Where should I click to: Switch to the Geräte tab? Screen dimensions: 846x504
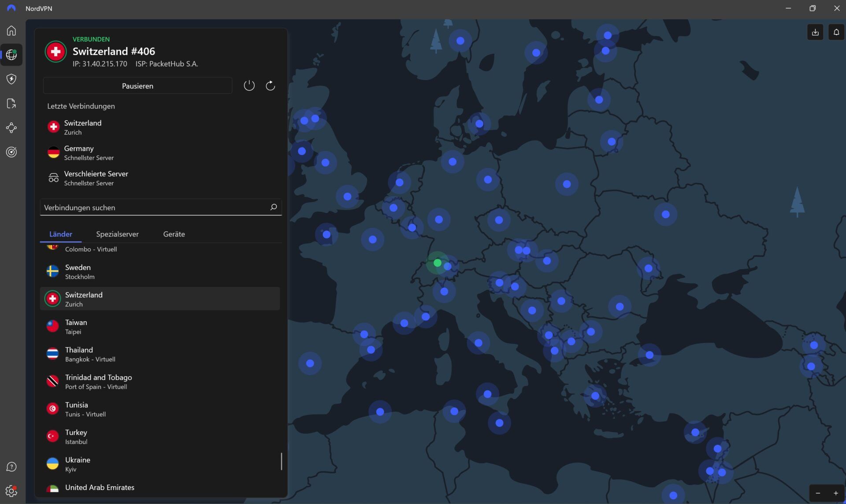coord(174,234)
